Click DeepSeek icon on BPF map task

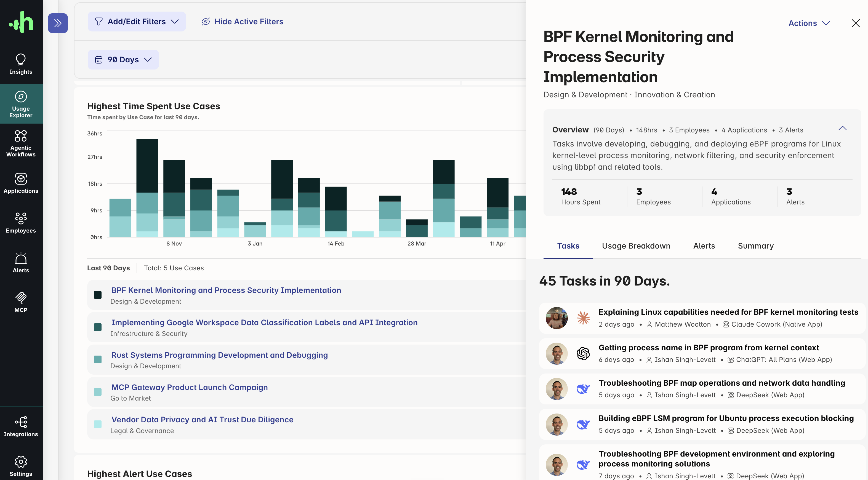583,389
